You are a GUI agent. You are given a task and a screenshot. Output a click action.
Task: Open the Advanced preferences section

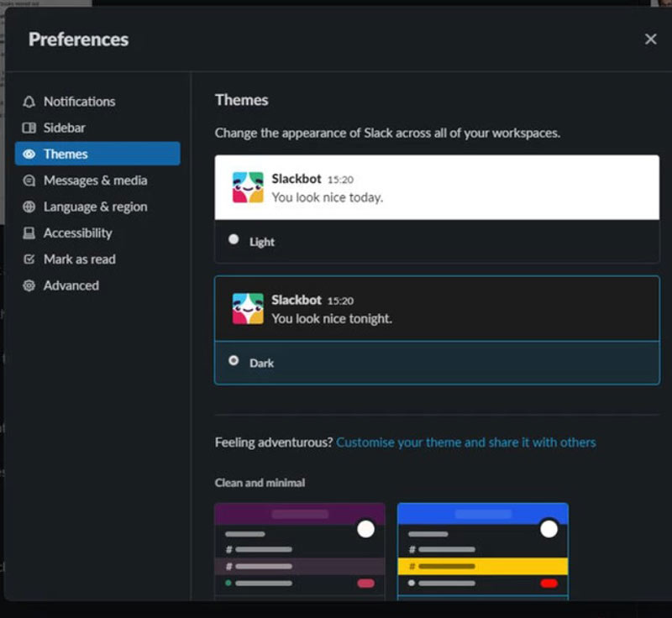(71, 285)
